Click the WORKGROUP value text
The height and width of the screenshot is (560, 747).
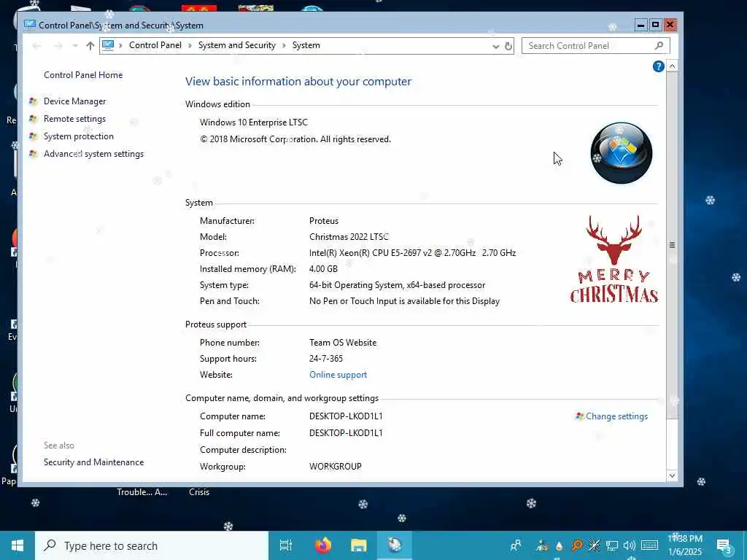point(336,467)
